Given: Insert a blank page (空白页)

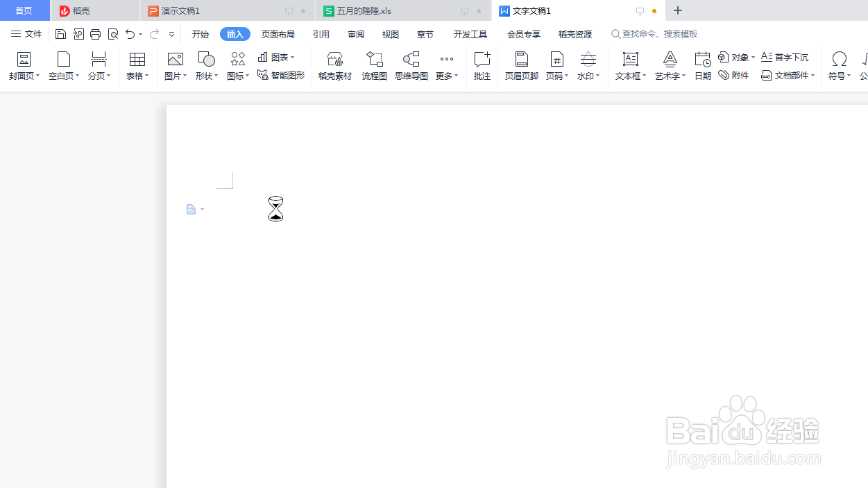Looking at the screenshot, I should [64, 66].
